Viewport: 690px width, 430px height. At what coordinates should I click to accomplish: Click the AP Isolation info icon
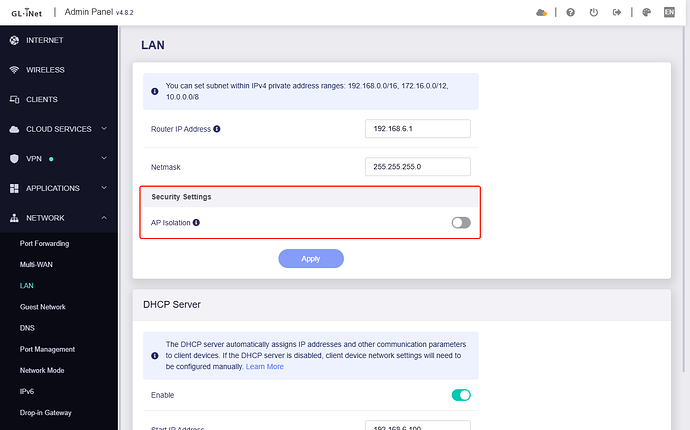[x=196, y=222]
